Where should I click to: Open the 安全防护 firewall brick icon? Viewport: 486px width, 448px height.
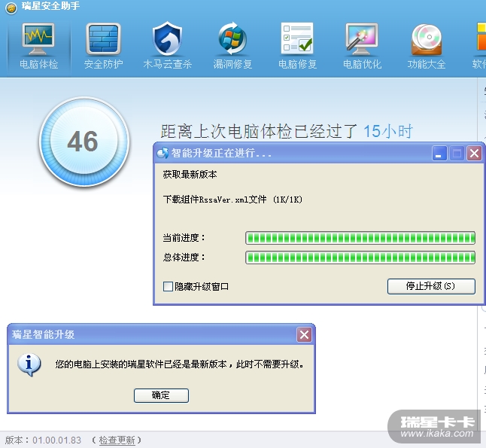click(103, 39)
